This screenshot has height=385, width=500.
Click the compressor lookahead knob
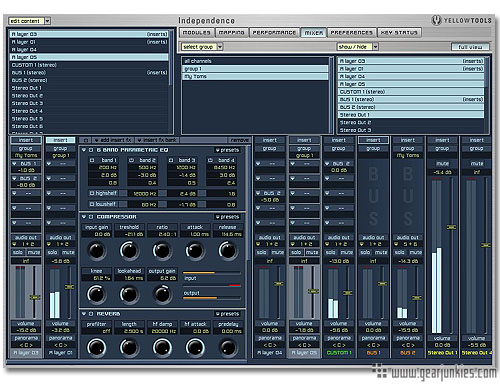coord(129,294)
